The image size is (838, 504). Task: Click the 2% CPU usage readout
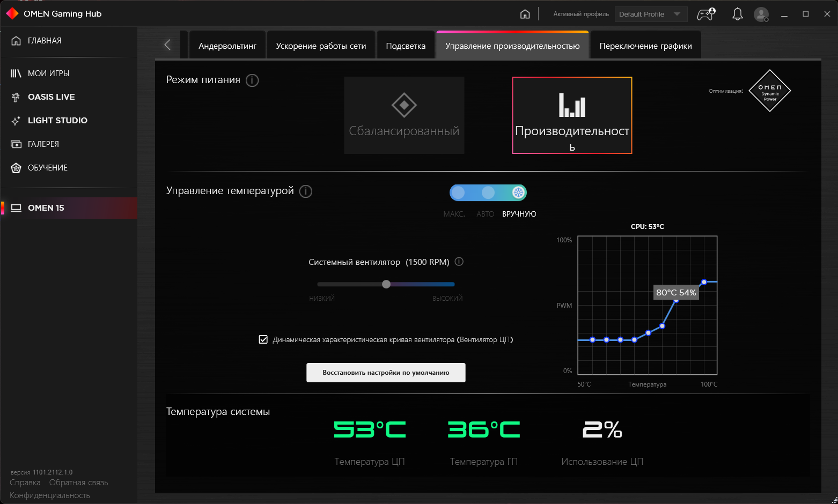click(602, 429)
